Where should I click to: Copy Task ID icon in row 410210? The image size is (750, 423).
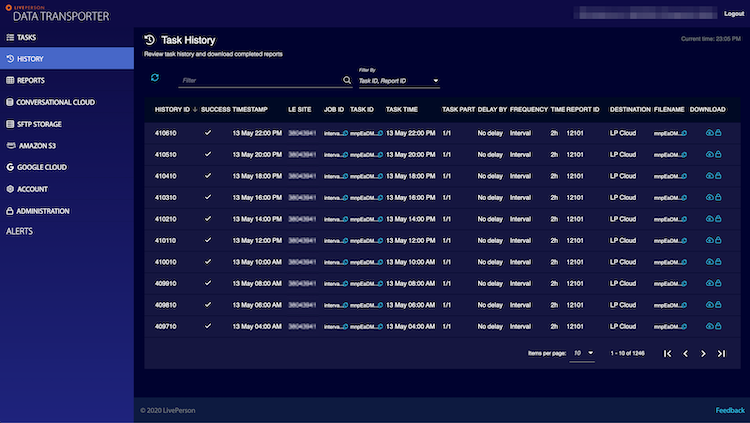tap(380, 219)
